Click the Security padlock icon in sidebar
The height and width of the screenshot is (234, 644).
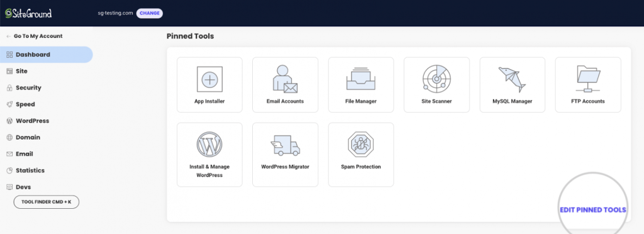[x=9, y=88]
